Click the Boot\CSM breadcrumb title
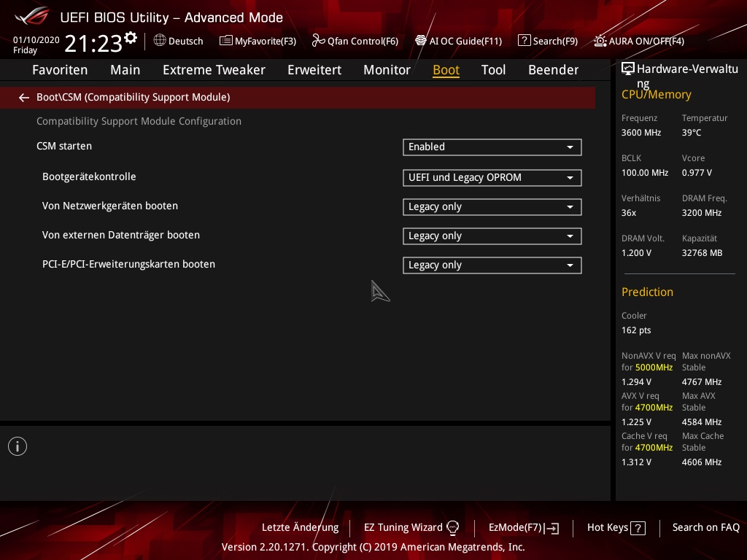This screenshot has width=747, height=560. click(x=133, y=97)
